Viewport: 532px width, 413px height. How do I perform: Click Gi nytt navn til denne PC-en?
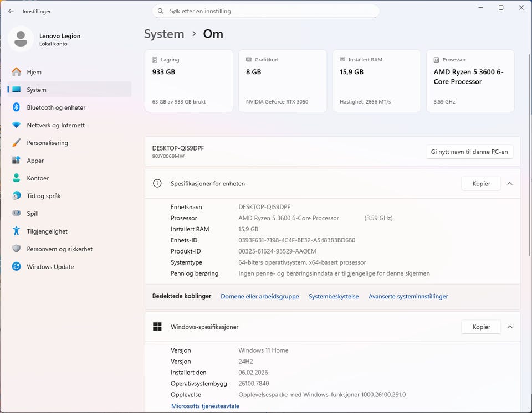pyautogui.click(x=469, y=152)
